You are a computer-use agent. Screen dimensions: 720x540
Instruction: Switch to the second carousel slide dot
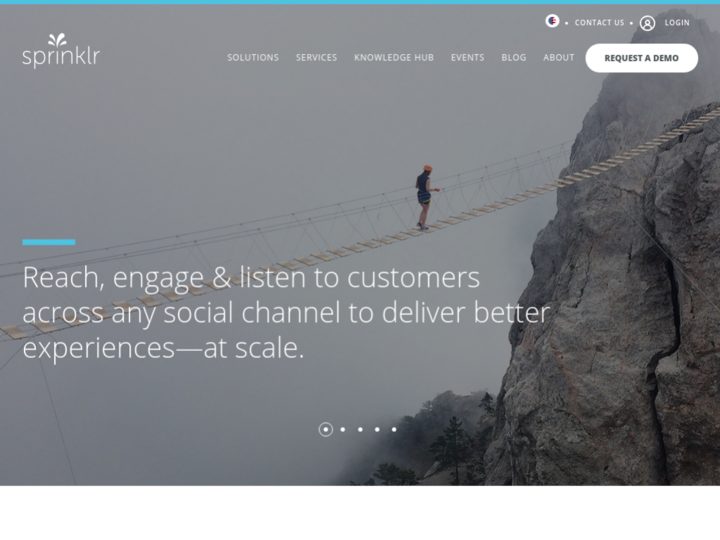[x=343, y=429]
